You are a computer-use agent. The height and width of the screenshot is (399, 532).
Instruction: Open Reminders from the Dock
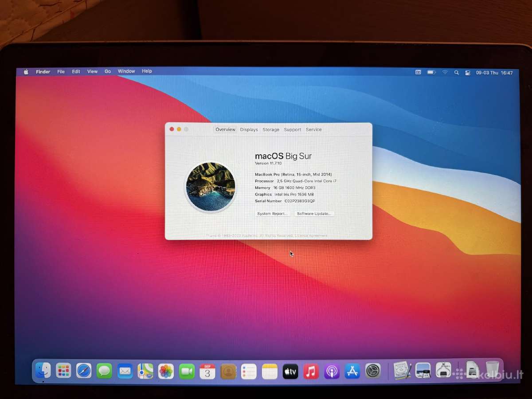[x=249, y=371]
